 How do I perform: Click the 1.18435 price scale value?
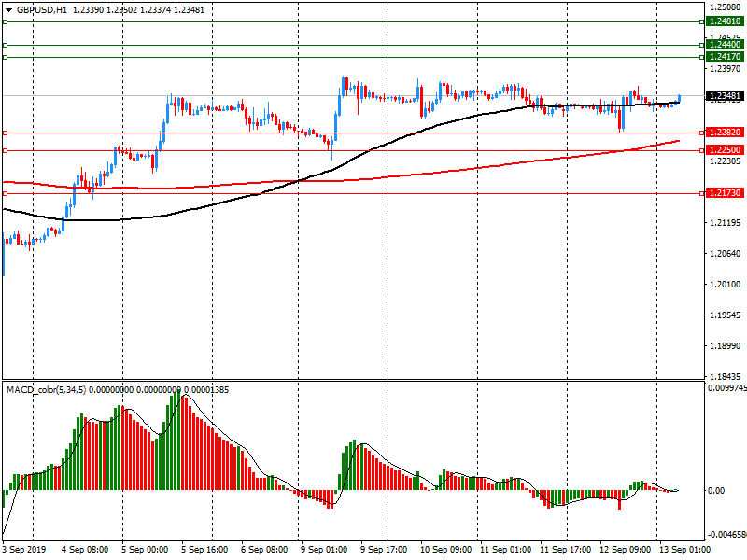[x=726, y=376]
